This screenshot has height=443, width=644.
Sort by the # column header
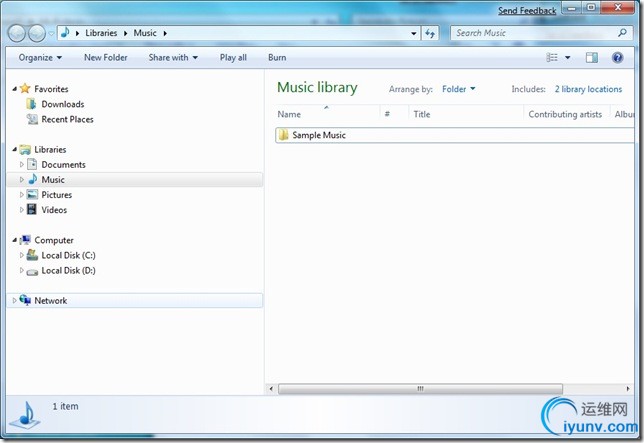[387, 114]
